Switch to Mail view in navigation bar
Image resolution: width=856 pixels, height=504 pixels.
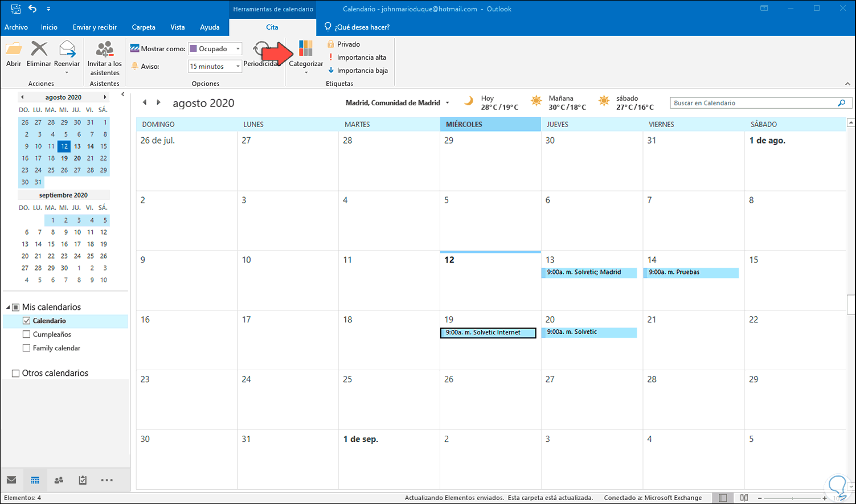(11, 480)
